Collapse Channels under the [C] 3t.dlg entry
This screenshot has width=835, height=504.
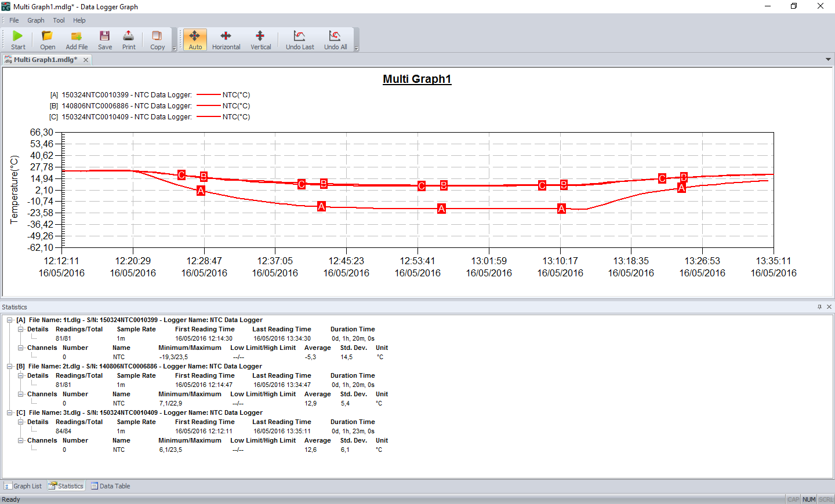[x=19, y=440]
